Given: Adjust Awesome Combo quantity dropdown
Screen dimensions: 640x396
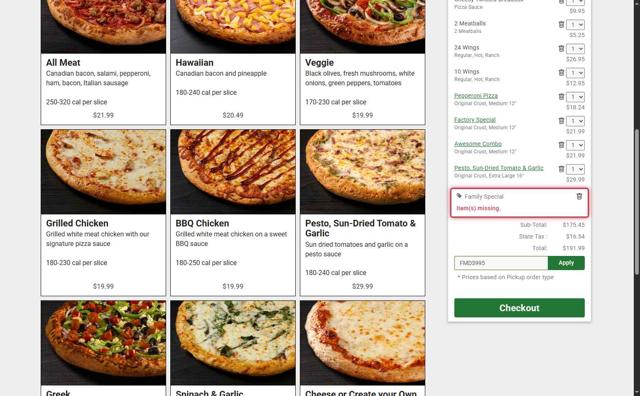Looking at the screenshot, I should pyautogui.click(x=575, y=145).
